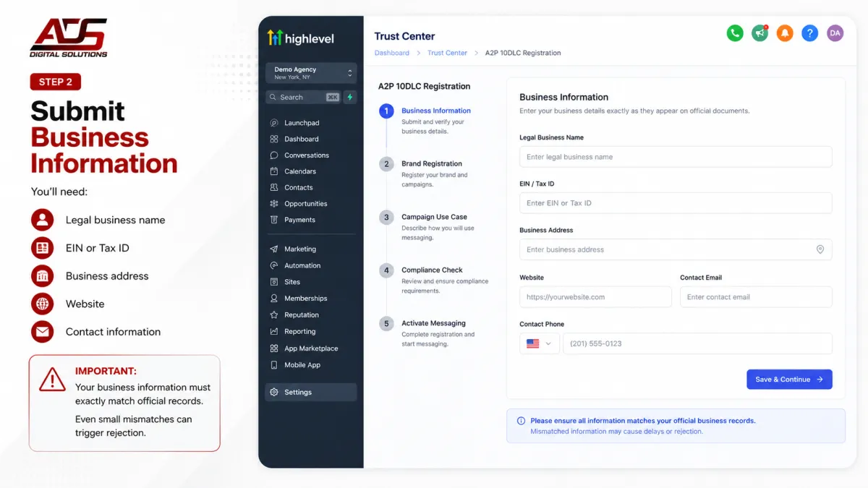Click the Reporting chart icon
Image resolution: width=868 pixels, height=488 pixels.
click(x=274, y=332)
